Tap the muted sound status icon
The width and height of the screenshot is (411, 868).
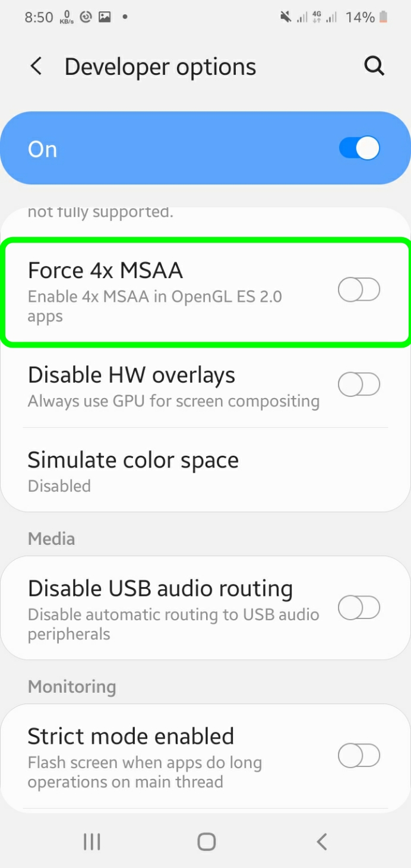[x=286, y=17]
